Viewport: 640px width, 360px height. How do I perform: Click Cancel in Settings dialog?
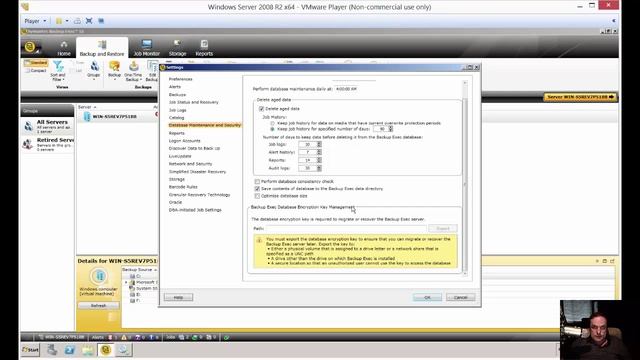click(461, 298)
